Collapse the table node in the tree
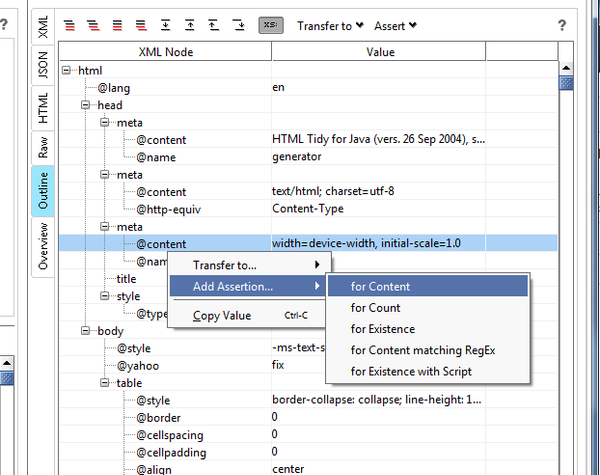This screenshot has height=475, width=600. [106, 383]
